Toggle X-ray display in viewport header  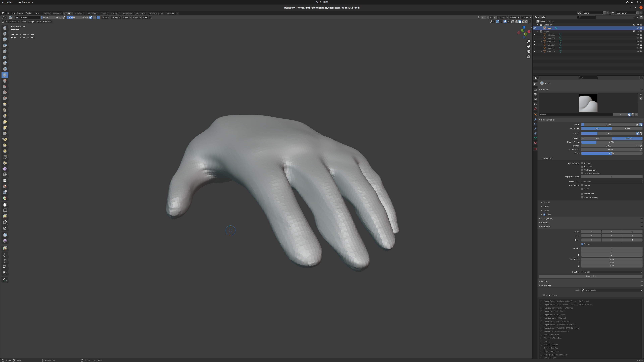pyautogui.click(x=513, y=22)
